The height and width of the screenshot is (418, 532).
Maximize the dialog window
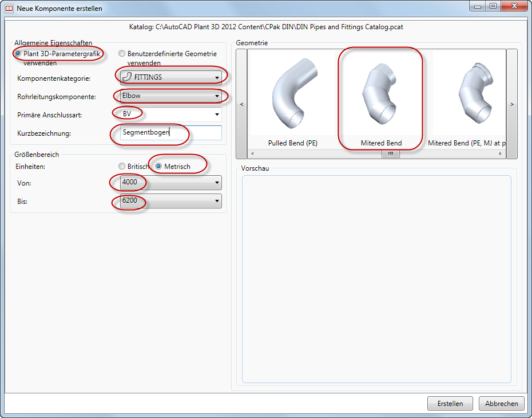point(493,6)
